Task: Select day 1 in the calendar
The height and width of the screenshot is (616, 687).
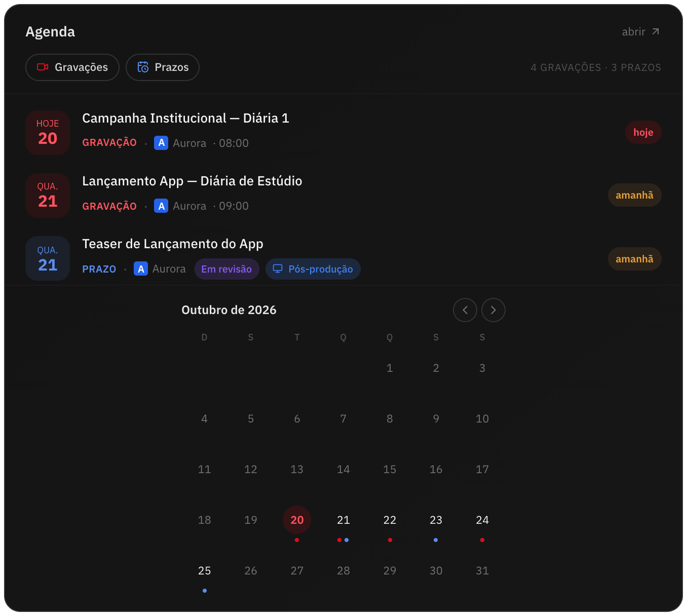Action: tap(390, 368)
